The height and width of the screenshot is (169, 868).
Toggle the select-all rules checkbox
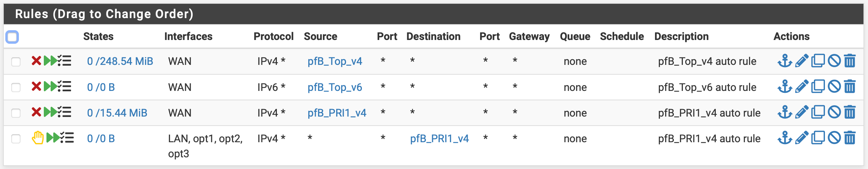[x=12, y=37]
